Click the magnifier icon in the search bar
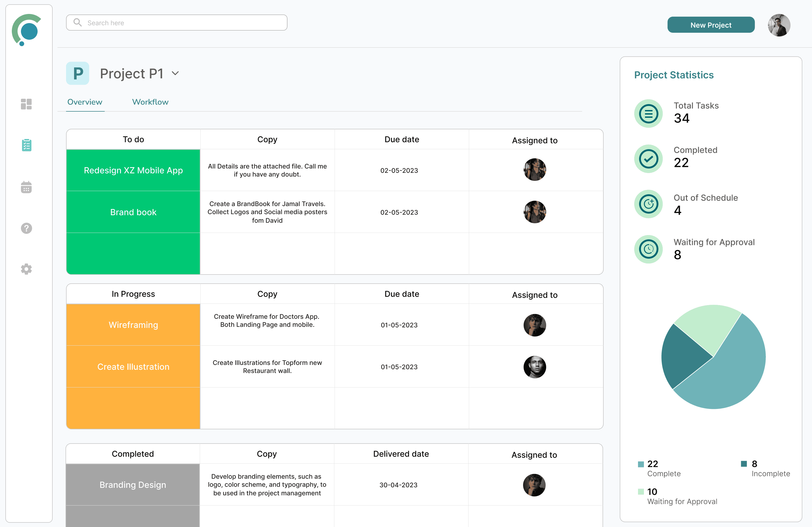The height and width of the screenshot is (527, 812). pos(77,23)
